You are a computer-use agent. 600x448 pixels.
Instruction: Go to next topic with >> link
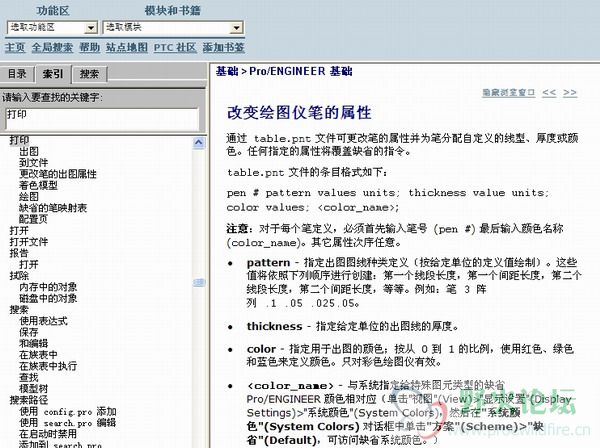[x=570, y=93]
